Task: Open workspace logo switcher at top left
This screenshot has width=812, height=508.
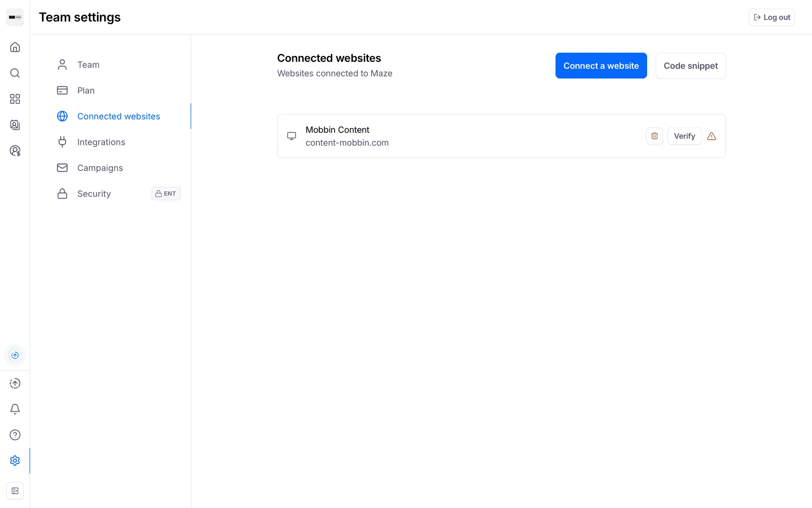Action: (x=15, y=17)
